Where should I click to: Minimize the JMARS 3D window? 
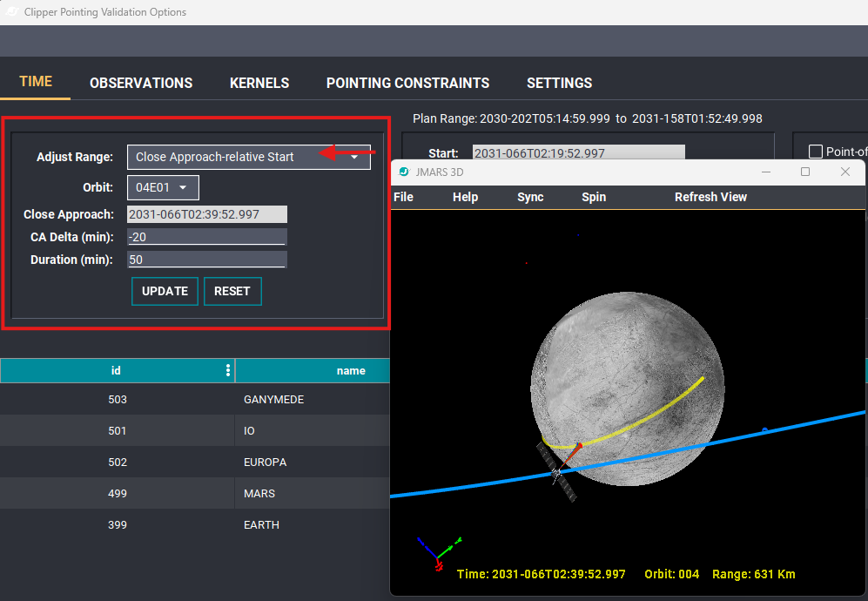pos(766,172)
